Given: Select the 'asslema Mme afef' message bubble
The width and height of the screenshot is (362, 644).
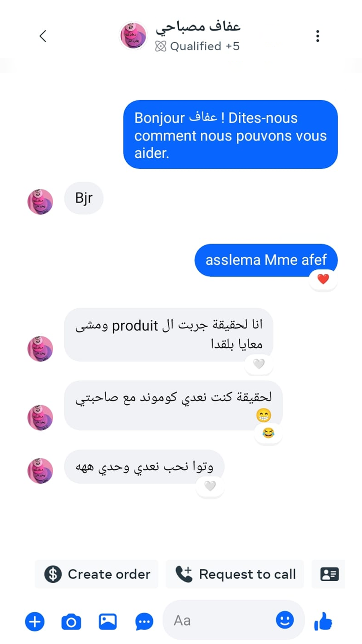Looking at the screenshot, I should (x=266, y=260).
